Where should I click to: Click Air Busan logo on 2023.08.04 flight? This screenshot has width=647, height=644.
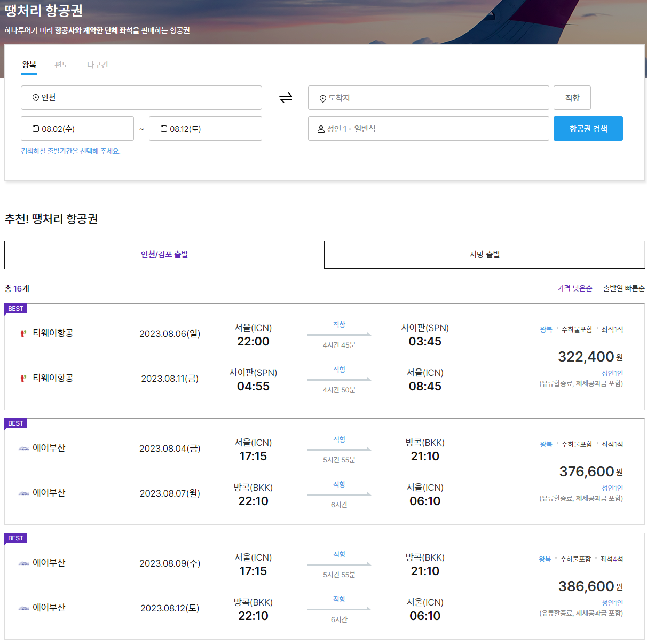tap(23, 449)
